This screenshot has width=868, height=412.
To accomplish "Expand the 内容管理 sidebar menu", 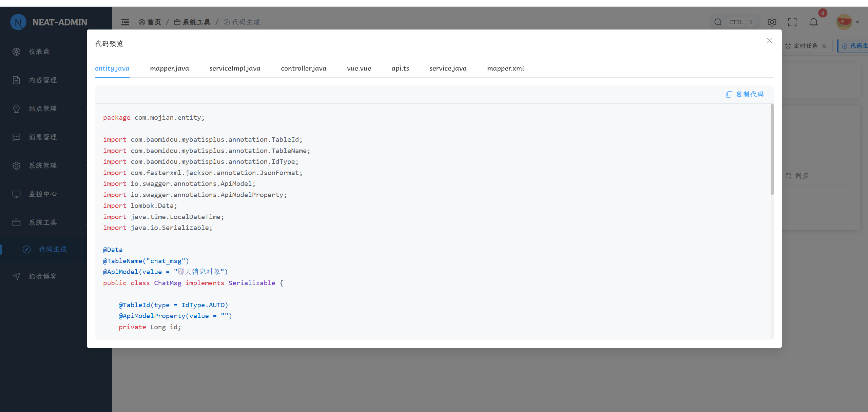I will tap(42, 80).
